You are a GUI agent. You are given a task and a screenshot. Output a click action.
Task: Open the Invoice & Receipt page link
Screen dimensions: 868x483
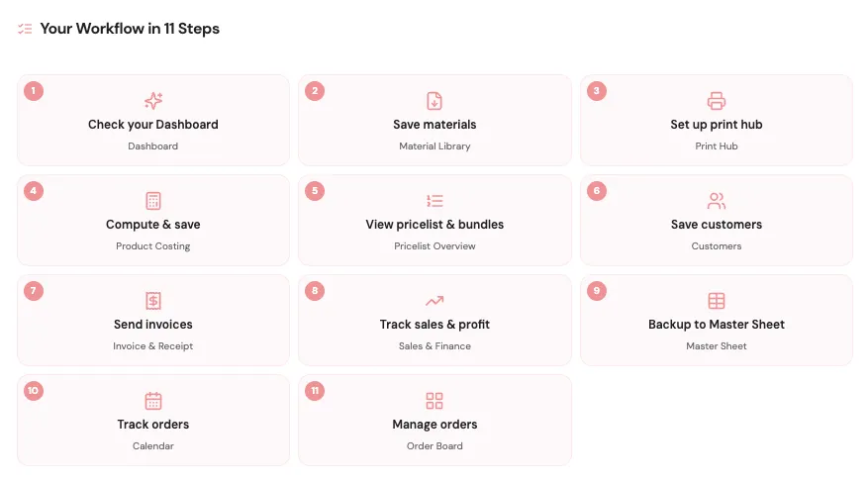[152, 346]
